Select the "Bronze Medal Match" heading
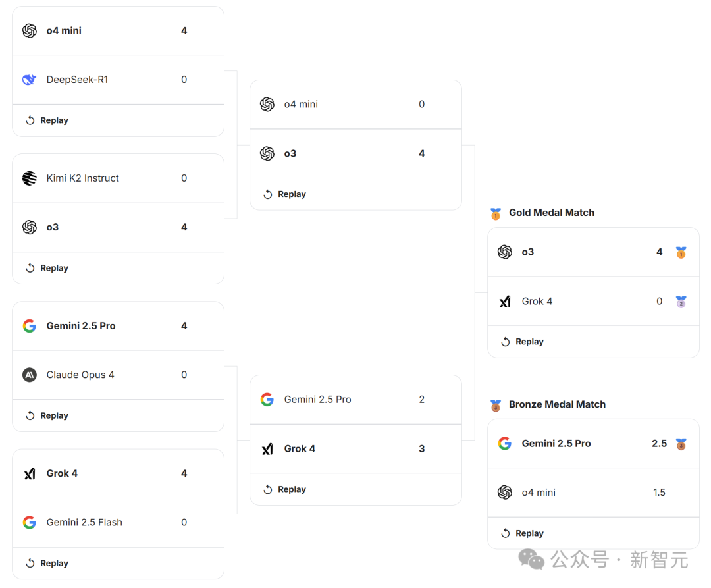Viewport: 711px width, 588px height. (x=558, y=404)
